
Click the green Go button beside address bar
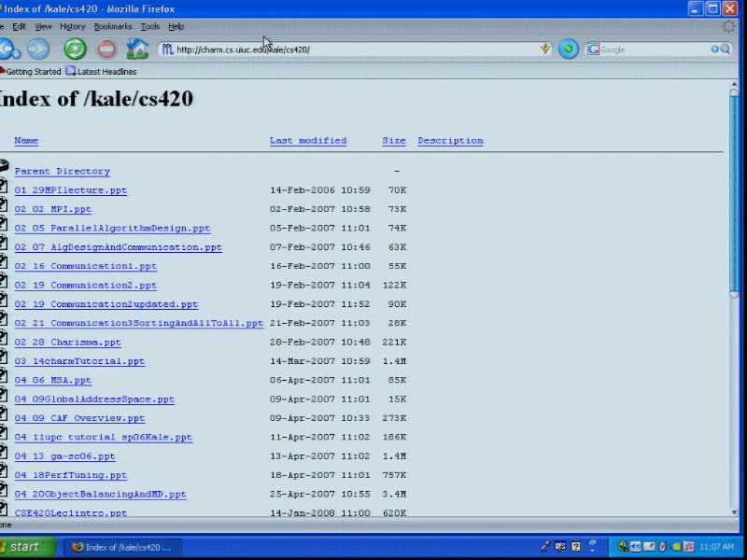click(568, 49)
